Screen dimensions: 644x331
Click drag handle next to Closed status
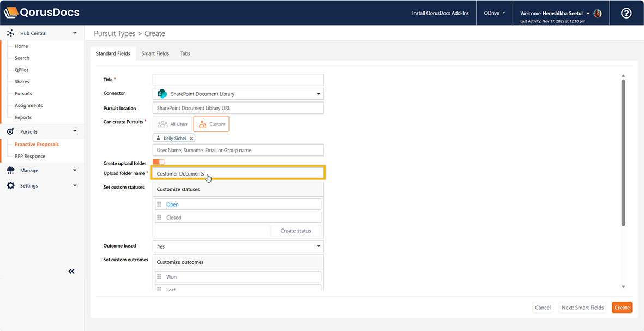pyautogui.click(x=159, y=218)
